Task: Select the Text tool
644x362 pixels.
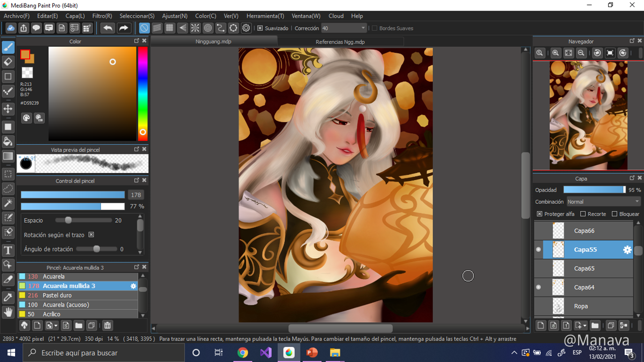Action: [x=8, y=250]
